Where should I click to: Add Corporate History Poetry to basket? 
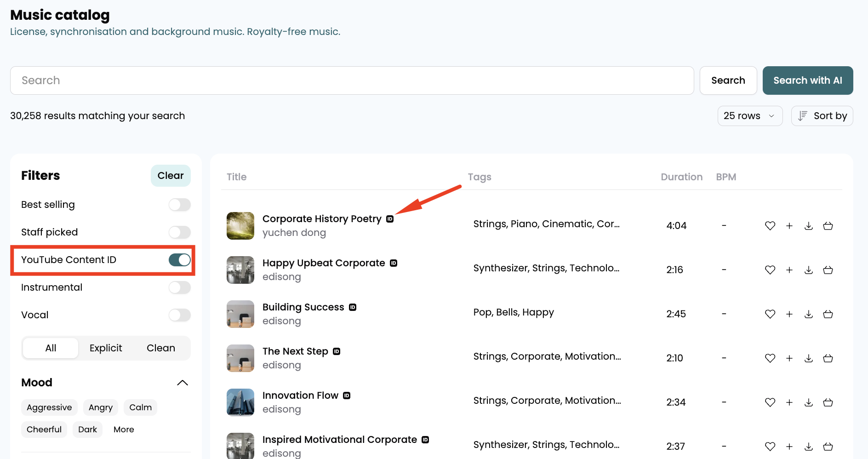coord(828,226)
